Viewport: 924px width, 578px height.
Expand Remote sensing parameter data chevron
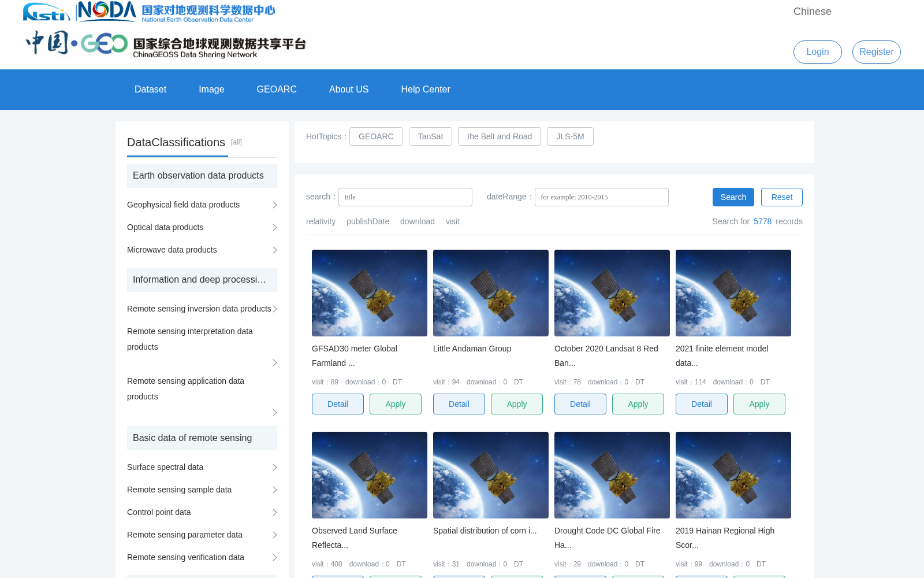pyautogui.click(x=275, y=535)
